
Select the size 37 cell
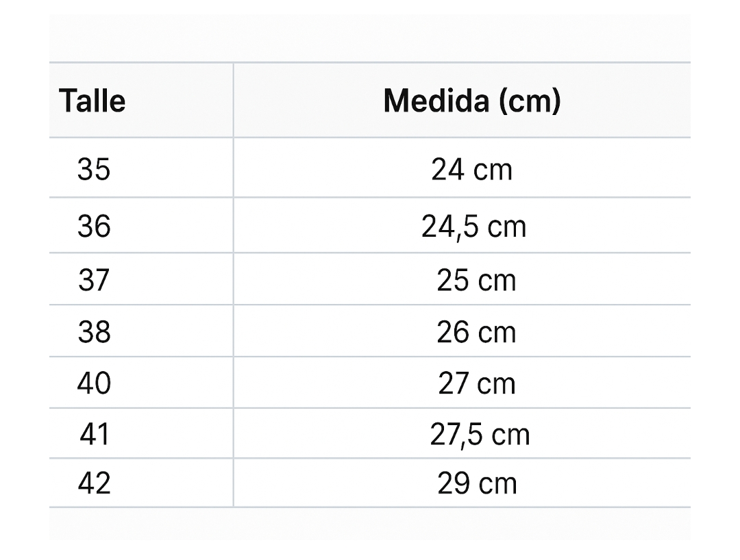click(x=94, y=279)
